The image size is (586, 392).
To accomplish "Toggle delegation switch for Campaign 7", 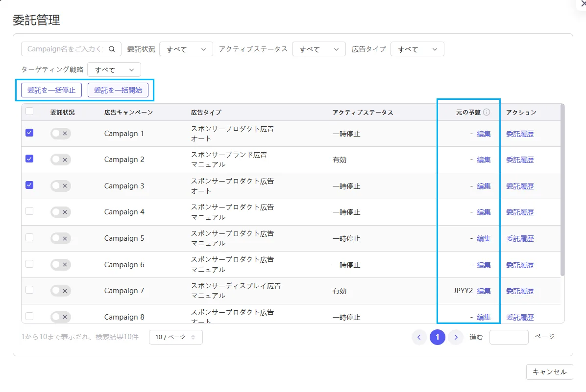I will tap(61, 291).
